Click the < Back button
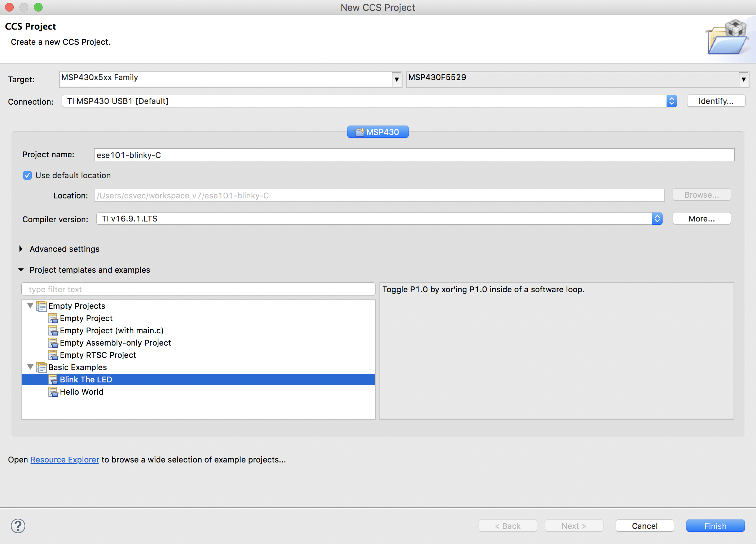This screenshot has width=756, height=544. 507,526
